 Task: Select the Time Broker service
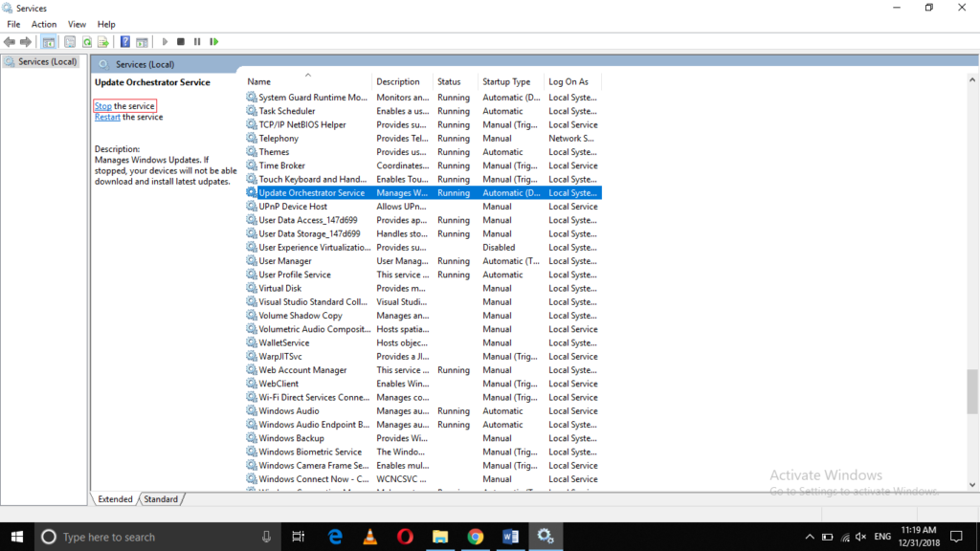click(x=423, y=165)
